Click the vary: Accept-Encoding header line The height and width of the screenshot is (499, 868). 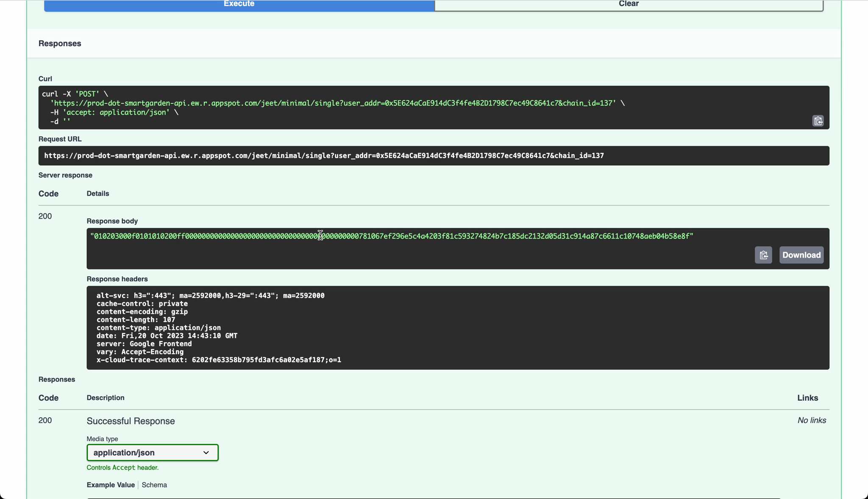140,352
